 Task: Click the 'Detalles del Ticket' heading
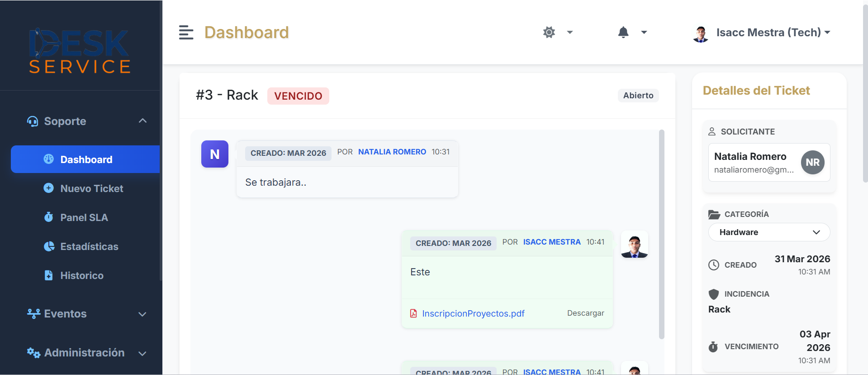click(756, 91)
